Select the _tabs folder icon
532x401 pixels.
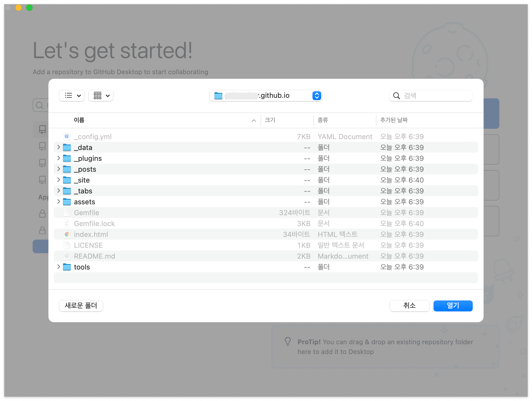pyautogui.click(x=67, y=191)
